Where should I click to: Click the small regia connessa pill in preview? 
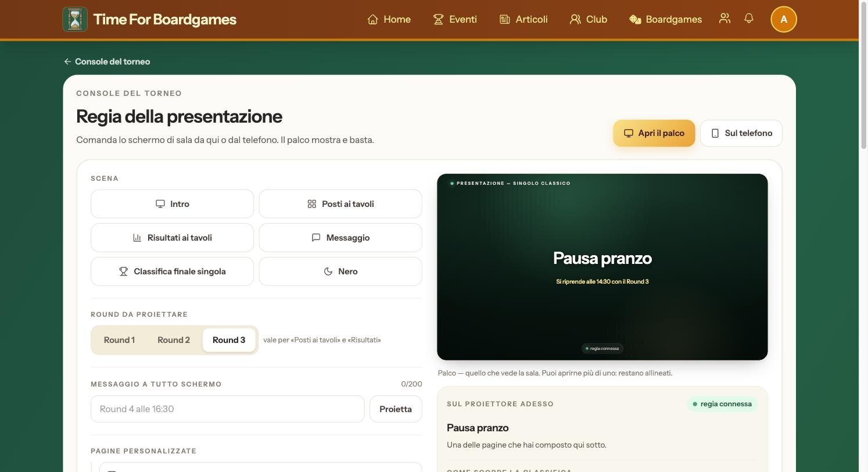coord(602,348)
